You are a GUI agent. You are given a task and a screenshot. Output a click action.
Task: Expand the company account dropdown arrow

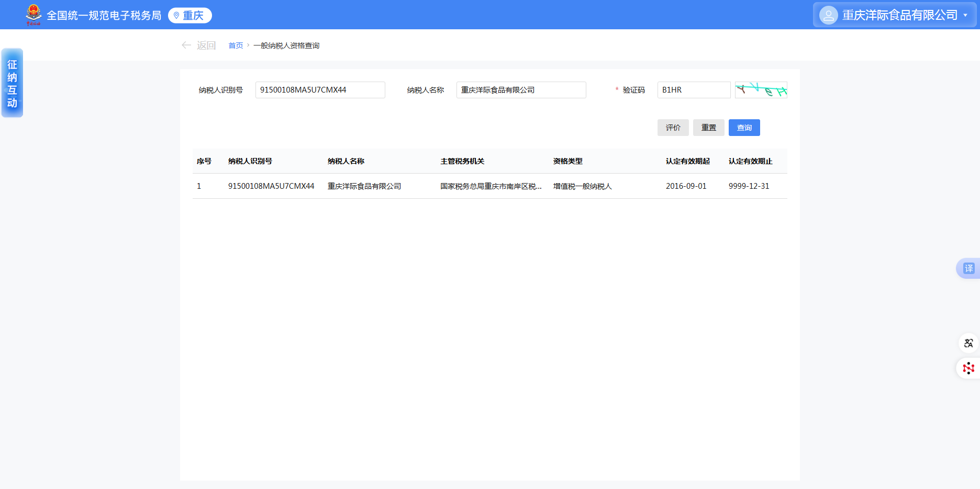(x=965, y=15)
